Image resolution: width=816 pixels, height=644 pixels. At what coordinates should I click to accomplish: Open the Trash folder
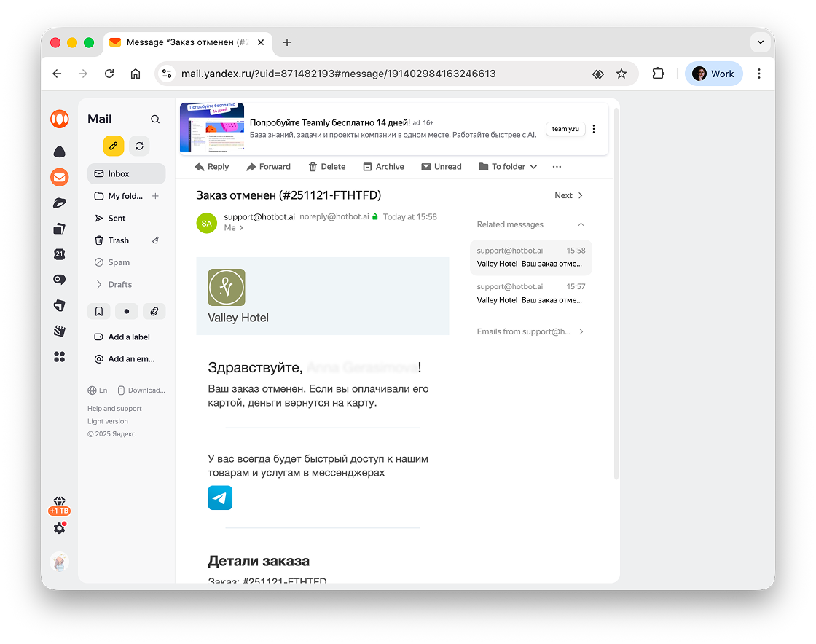click(119, 240)
